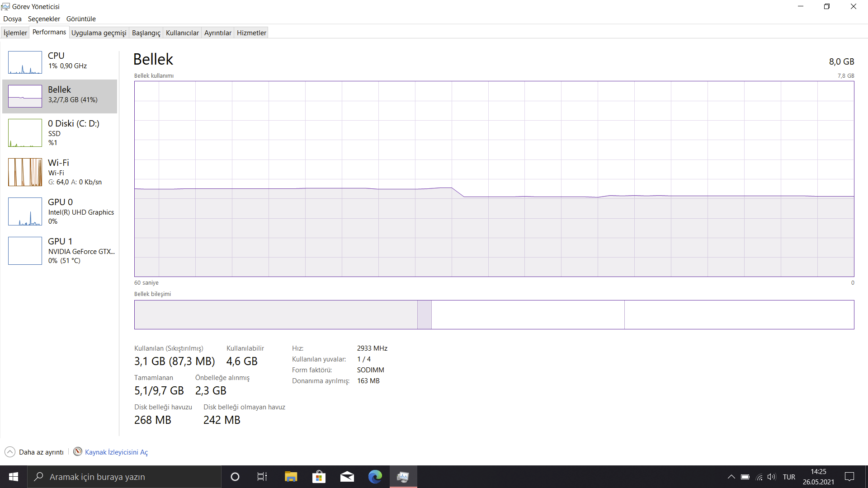Switch to the Başlangıç tab
This screenshot has width=868, height=488.
coord(146,33)
